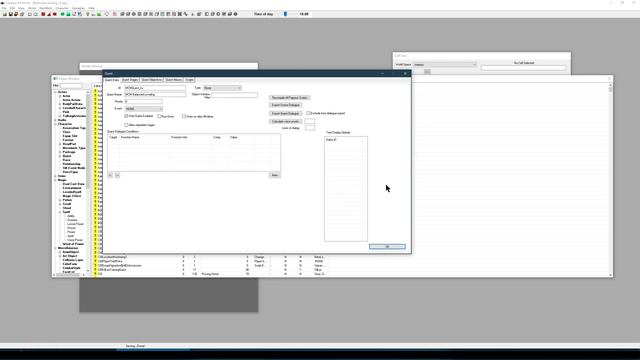Select Race in the object tree

coord(66,160)
